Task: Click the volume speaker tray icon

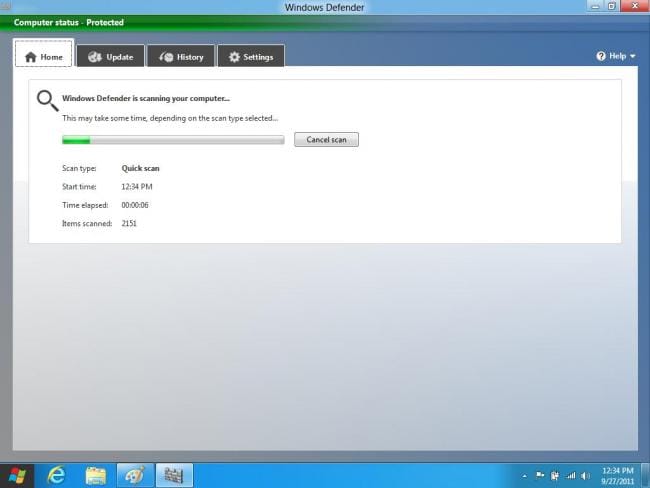Action: pyautogui.click(x=585, y=476)
